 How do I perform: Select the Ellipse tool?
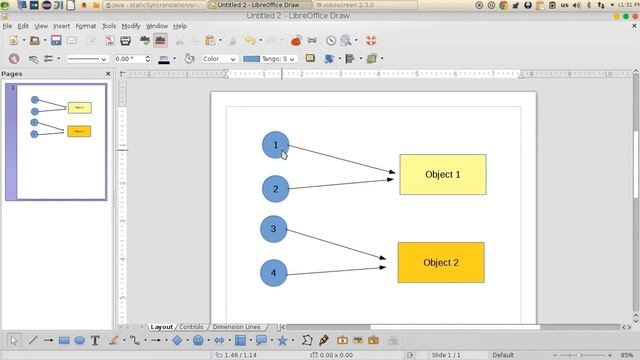[x=80, y=340]
